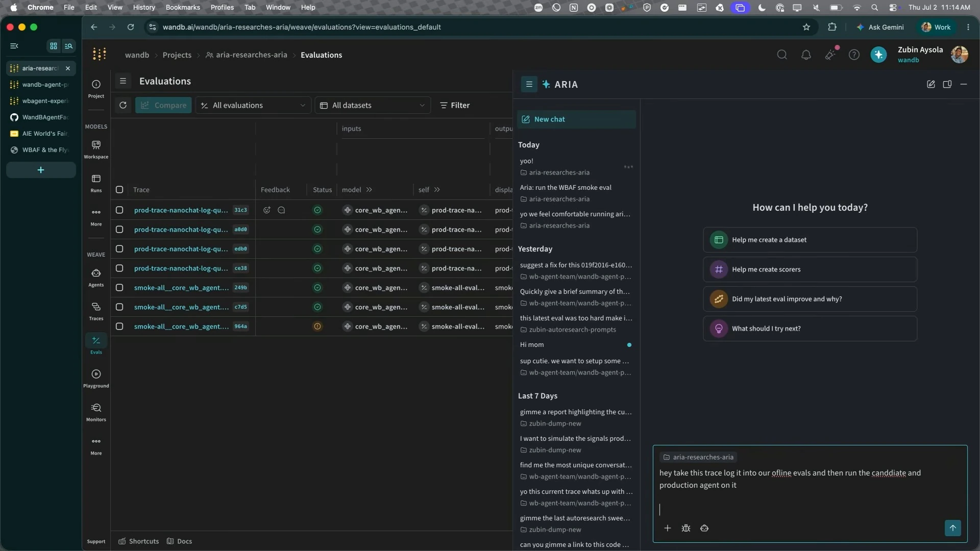Screen dimensions: 980x551
Task: Open the Project section in sidebar
Action: (96, 89)
